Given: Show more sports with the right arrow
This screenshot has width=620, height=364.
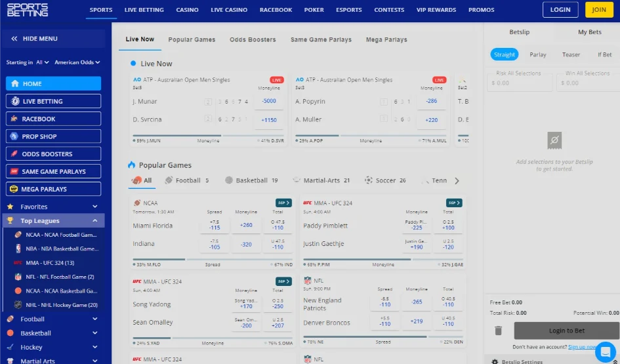Looking at the screenshot, I should point(457,180).
